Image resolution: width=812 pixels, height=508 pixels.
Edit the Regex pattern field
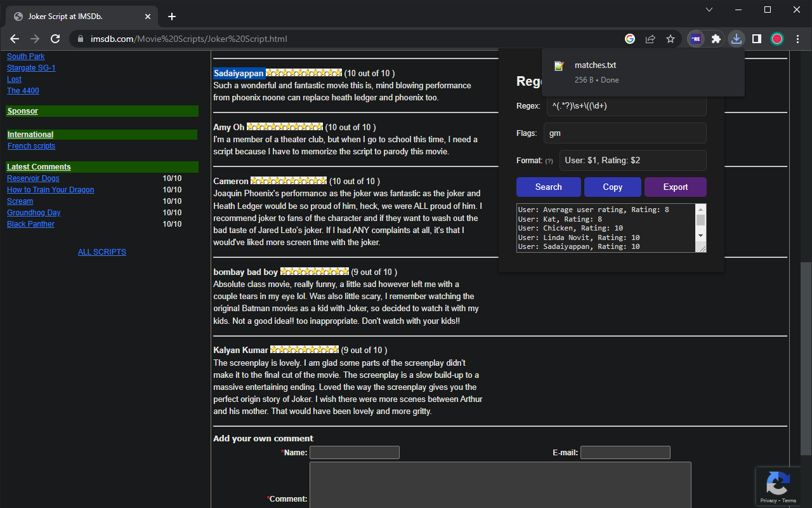click(x=626, y=106)
